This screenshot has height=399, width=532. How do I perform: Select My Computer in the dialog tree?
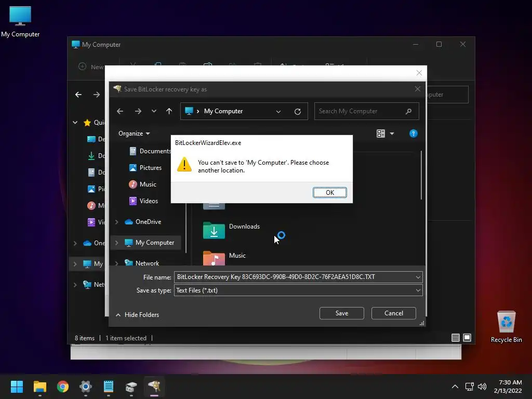[x=149, y=243]
